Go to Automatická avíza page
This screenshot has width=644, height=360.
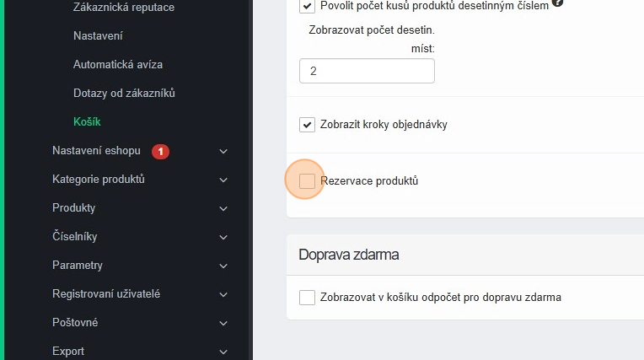tap(118, 65)
